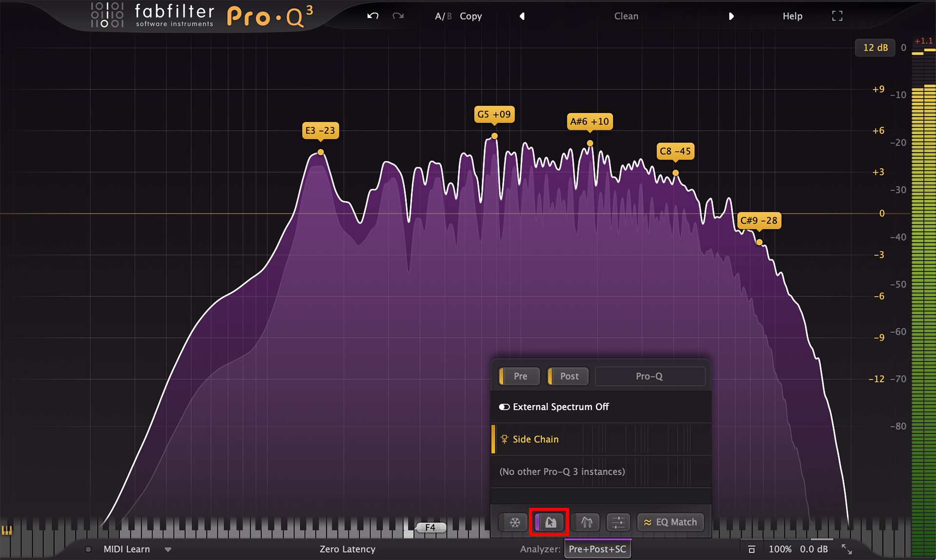Open analyzer settings sliders icon
Screen dimensions: 936x560
pos(618,522)
